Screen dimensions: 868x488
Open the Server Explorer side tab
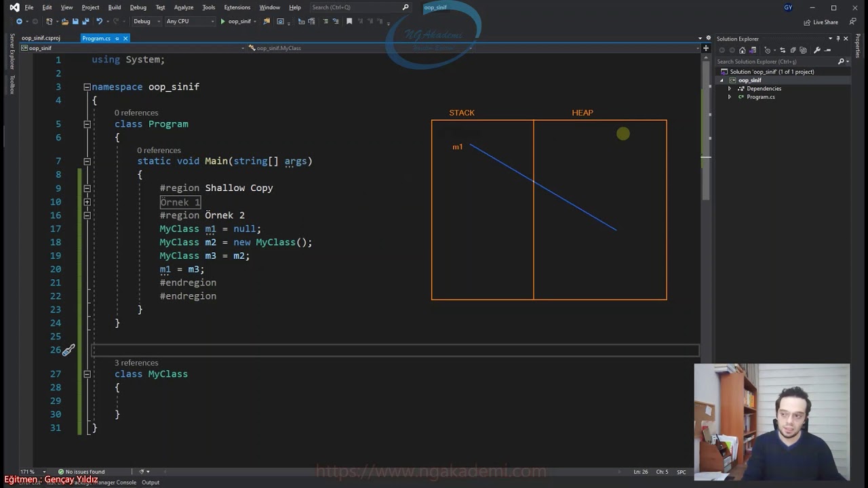coord(12,52)
